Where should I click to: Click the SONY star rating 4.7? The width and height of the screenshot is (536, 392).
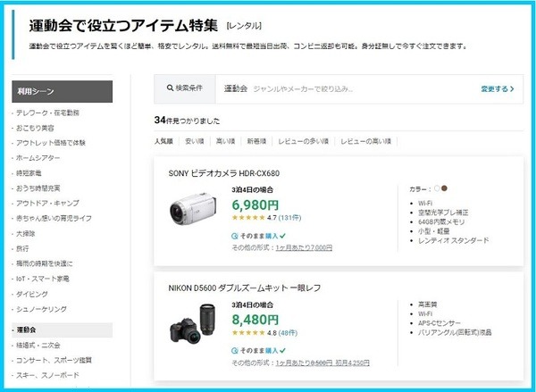pyautogui.click(x=254, y=218)
